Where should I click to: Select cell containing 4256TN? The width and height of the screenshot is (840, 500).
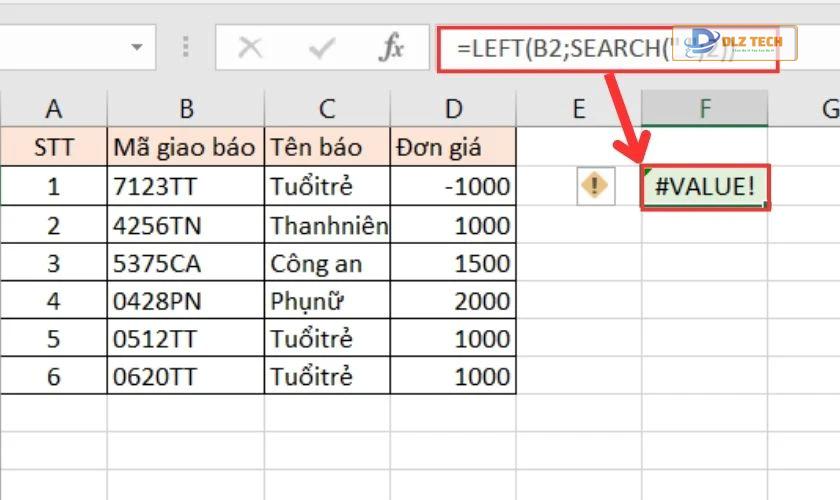[x=186, y=225]
